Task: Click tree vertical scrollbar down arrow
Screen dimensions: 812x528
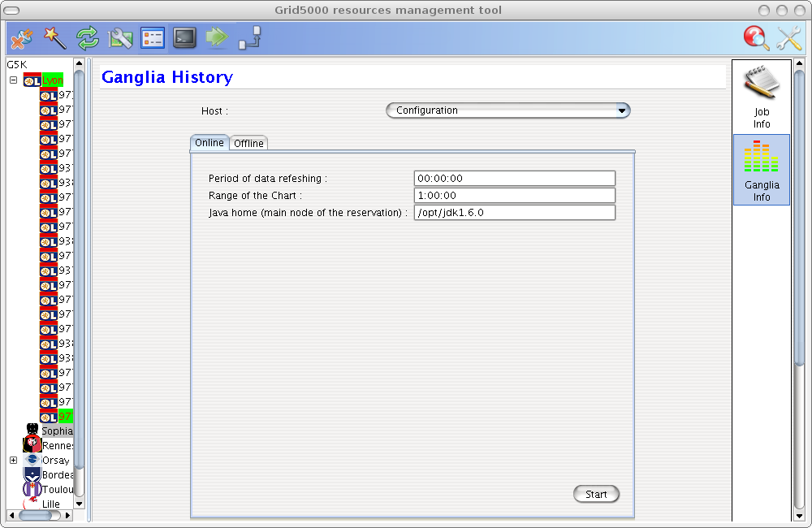Action: [x=80, y=503]
